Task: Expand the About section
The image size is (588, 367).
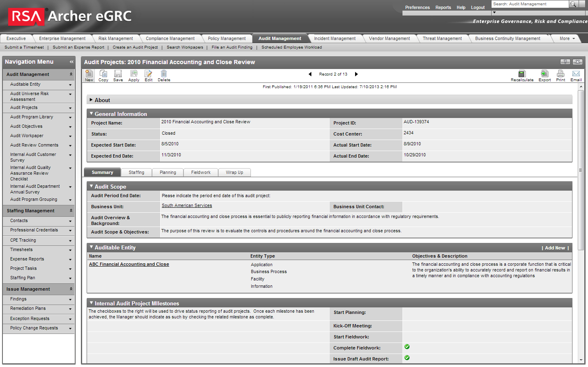Action: pos(91,100)
